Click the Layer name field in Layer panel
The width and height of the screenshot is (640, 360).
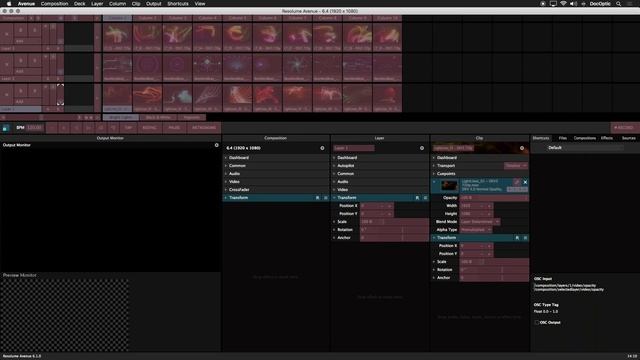pos(353,148)
